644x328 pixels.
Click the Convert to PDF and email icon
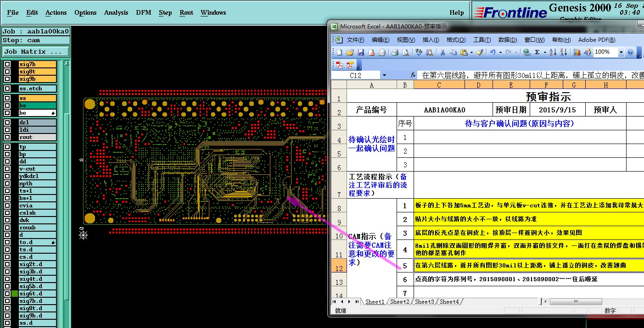coord(350,65)
